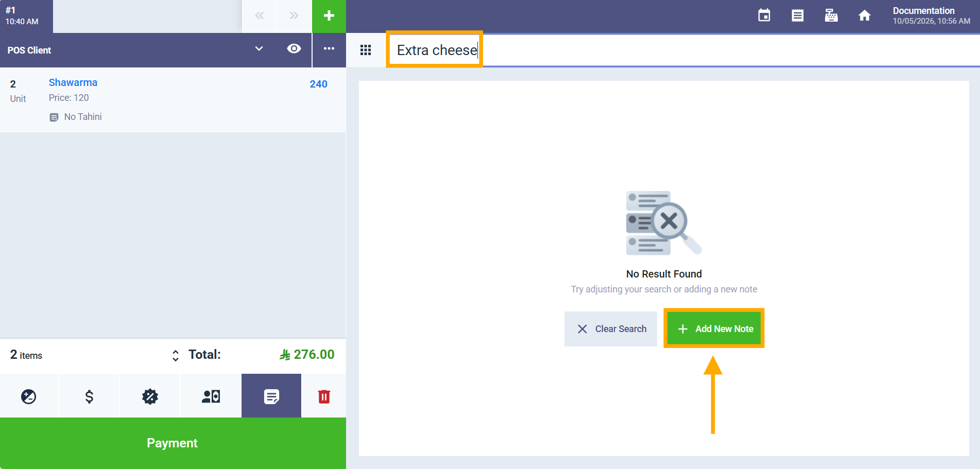Click Clear Search button
980x469 pixels.
click(611, 329)
